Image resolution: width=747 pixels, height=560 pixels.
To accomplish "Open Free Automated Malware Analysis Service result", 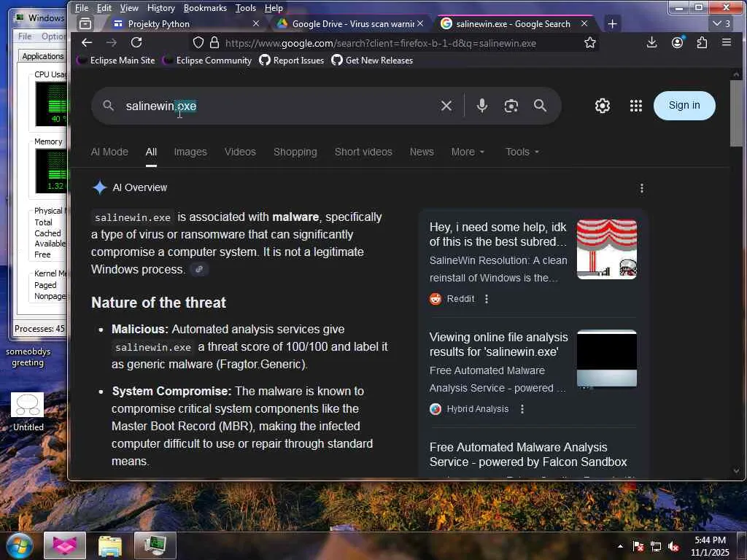I will (x=528, y=454).
